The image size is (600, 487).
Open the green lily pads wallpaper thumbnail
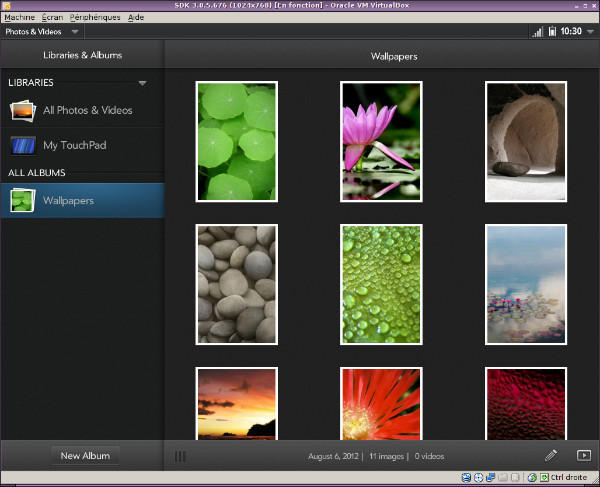(237, 142)
